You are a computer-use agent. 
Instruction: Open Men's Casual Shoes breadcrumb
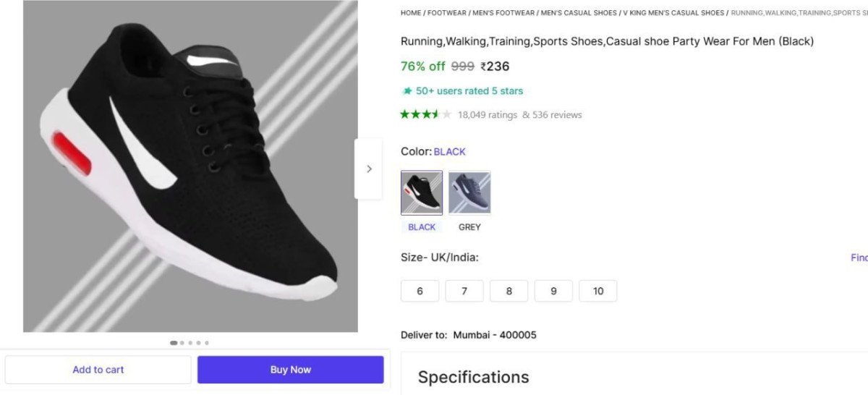[x=579, y=13]
